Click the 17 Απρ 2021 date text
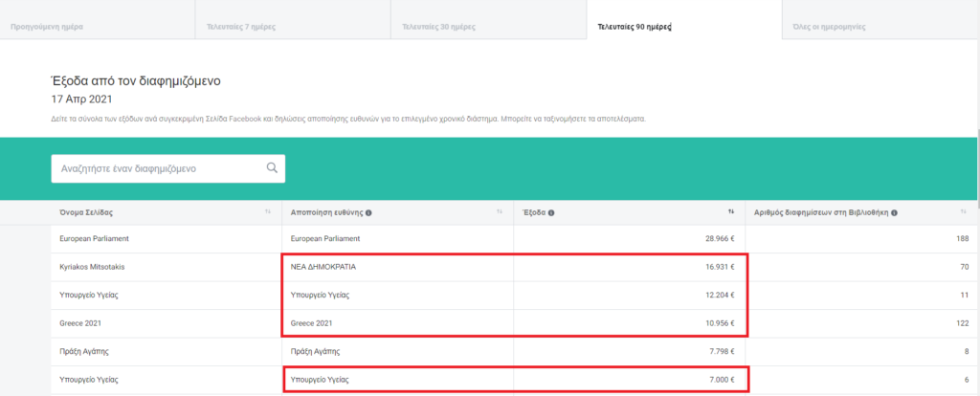980x396 pixels. (82, 99)
